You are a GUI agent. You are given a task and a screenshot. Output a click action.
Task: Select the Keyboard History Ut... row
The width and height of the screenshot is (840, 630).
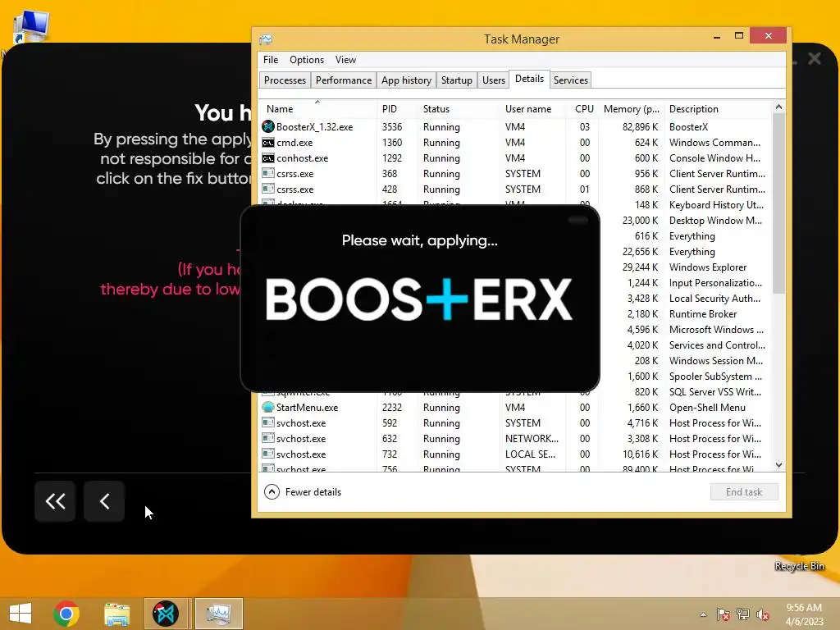[716, 204]
